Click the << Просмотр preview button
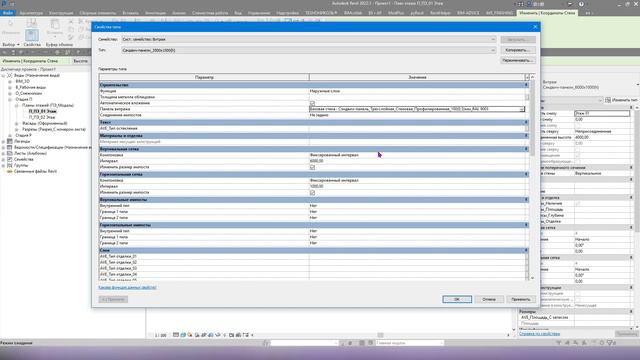The image size is (640, 360). pyautogui.click(x=113, y=299)
